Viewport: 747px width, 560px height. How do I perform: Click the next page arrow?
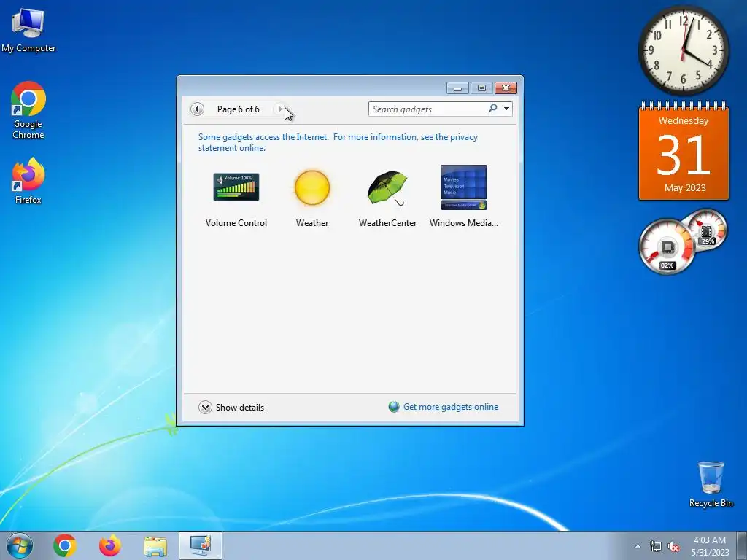(x=280, y=109)
